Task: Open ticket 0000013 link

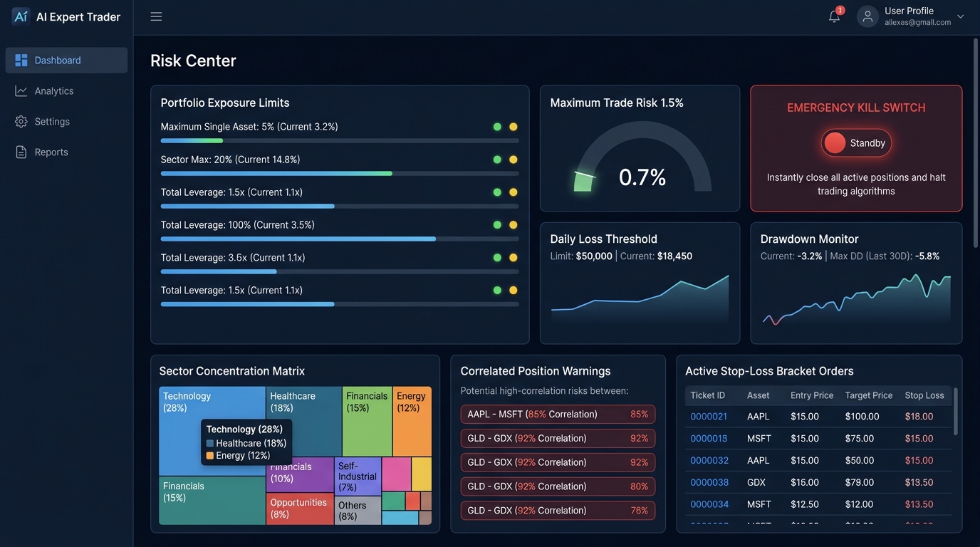Action: click(x=709, y=439)
